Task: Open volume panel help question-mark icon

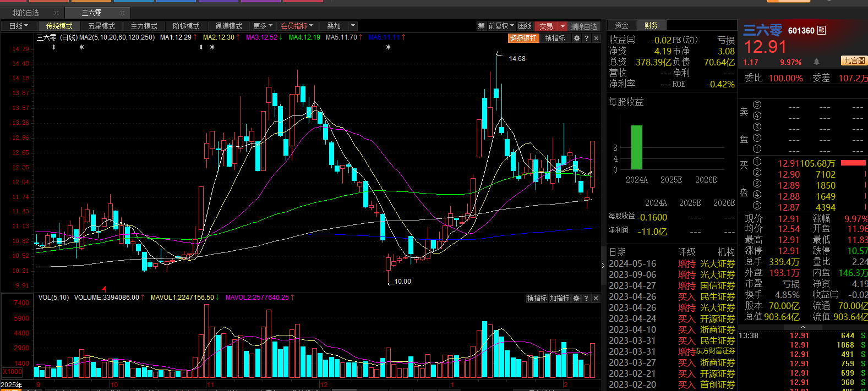Action: [x=586, y=298]
